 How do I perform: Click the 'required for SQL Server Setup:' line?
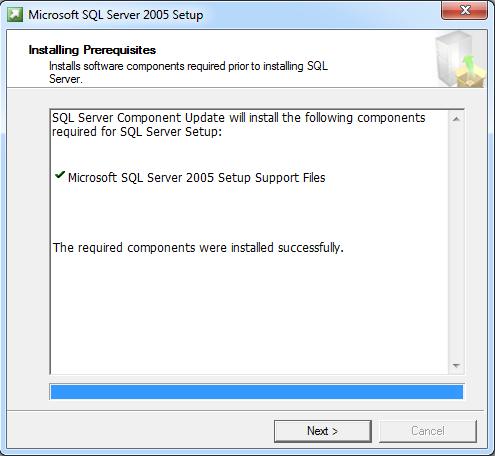click(137, 132)
